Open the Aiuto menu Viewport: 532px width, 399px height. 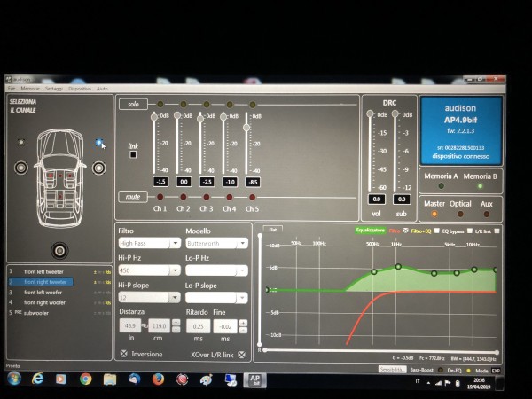[x=102, y=89]
